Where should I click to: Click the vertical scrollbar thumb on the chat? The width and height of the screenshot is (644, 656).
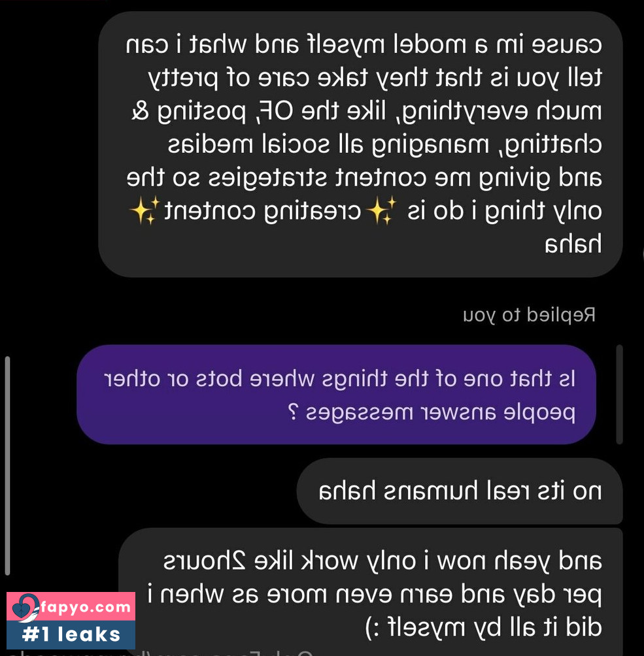7,465
